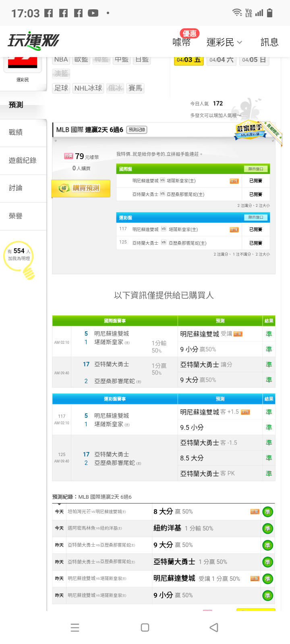Tap the Wi-Fi status icon

coord(237,12)
